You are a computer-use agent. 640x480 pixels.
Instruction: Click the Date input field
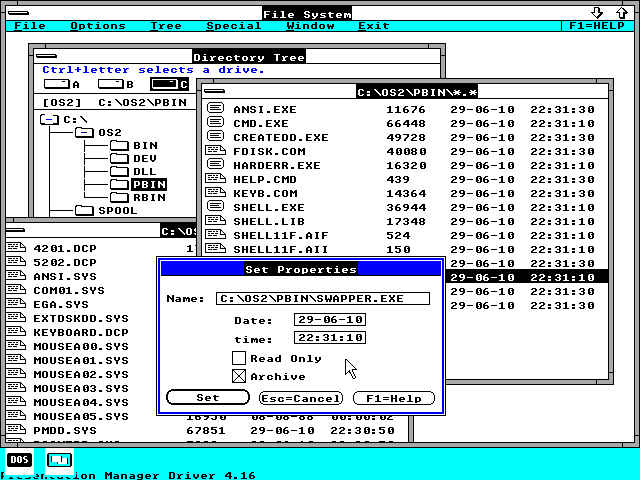click(x=330, y=319)
